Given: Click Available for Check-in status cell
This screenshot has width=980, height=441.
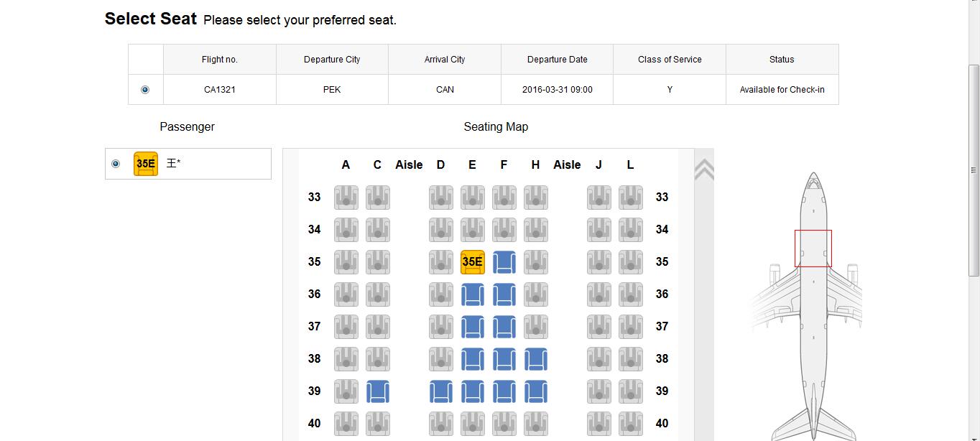Looking at the screenshot, I should 782,90.
